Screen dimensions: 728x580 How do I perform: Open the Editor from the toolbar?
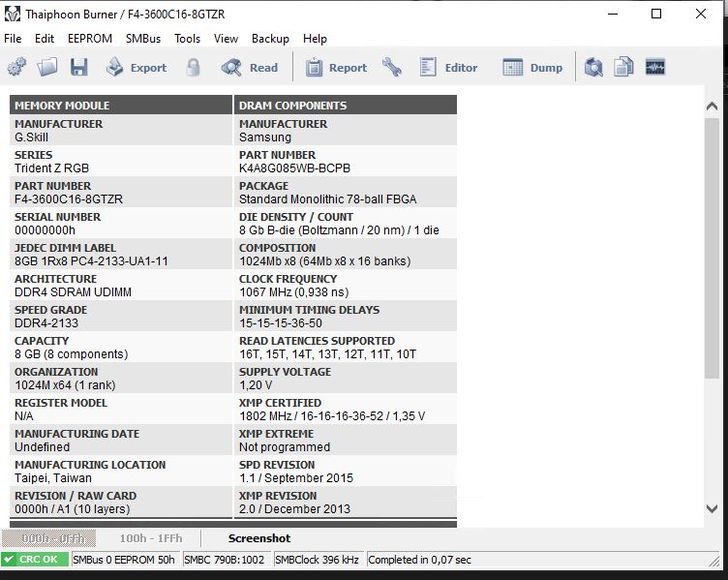(x=448, y=68)
